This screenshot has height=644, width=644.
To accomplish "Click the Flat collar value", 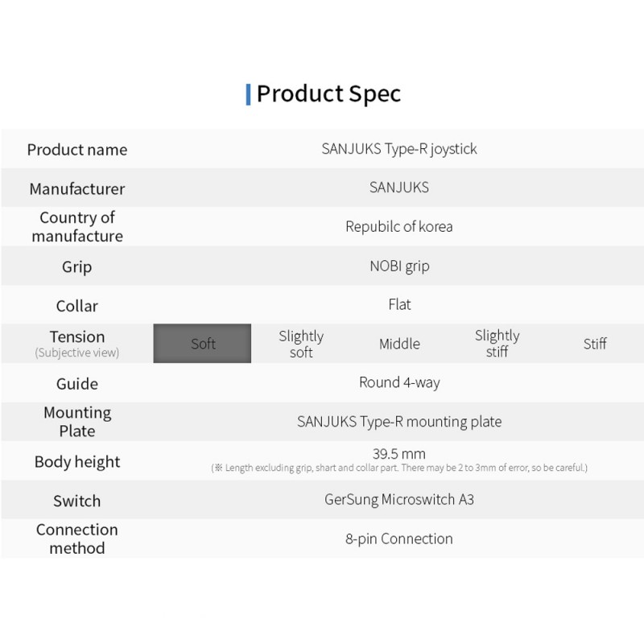I will click(x=399, y=304).
